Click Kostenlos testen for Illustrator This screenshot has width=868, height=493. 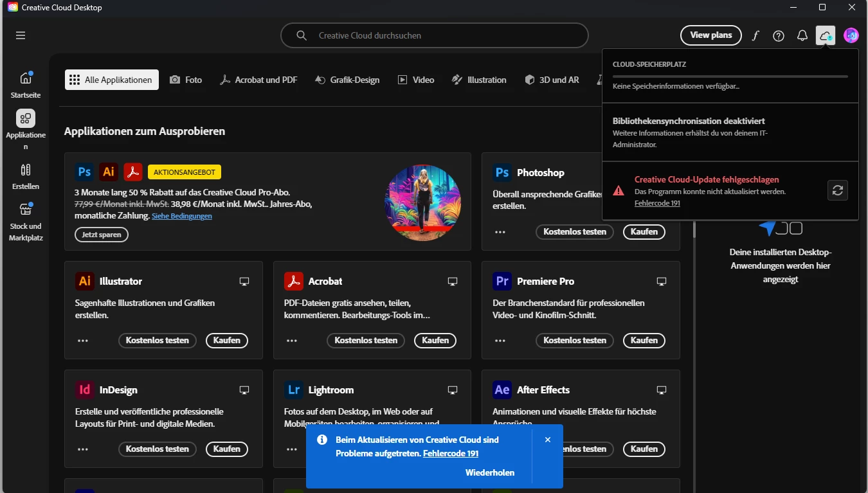158,341
